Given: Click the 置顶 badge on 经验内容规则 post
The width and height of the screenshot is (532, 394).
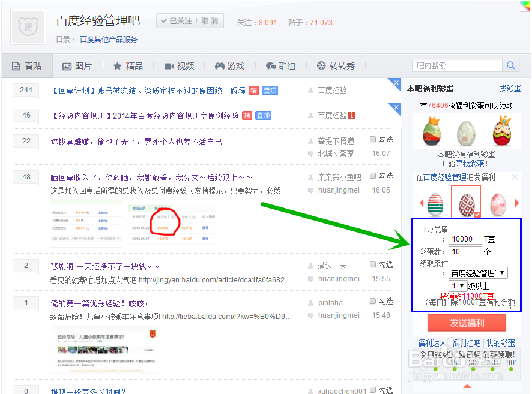Looking at the screenshot, I should [x=263, y=116].
